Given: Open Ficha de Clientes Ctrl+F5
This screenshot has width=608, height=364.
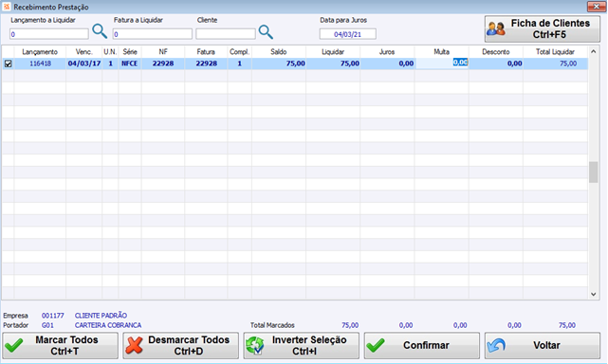Looking at the screenshot, I should click(x=543, y=29).
